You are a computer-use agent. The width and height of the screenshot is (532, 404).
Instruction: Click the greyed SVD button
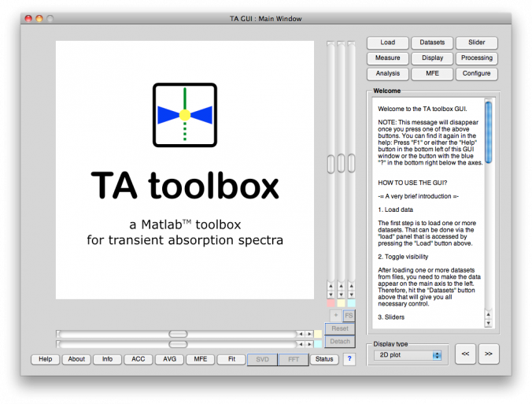point(262,360)
